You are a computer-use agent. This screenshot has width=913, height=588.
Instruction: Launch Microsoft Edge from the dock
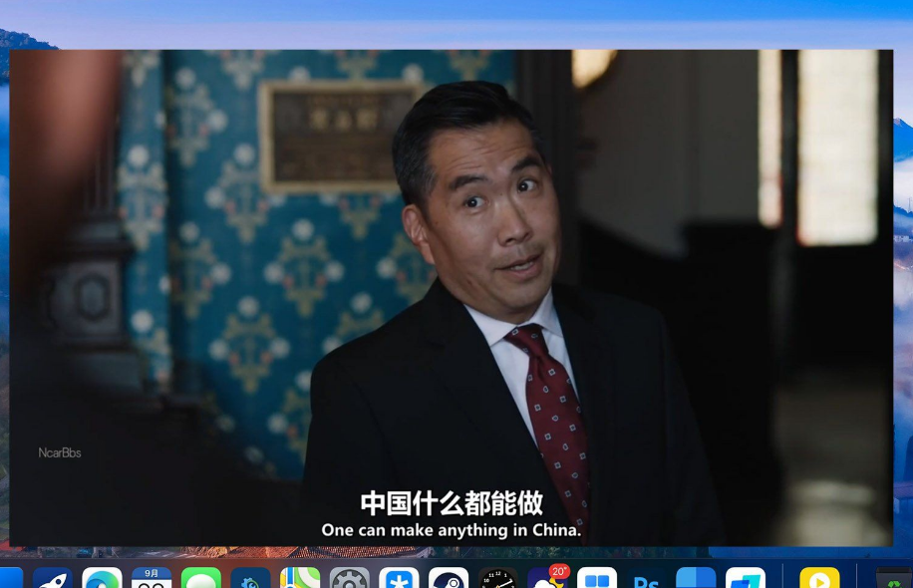click(102, 579)
